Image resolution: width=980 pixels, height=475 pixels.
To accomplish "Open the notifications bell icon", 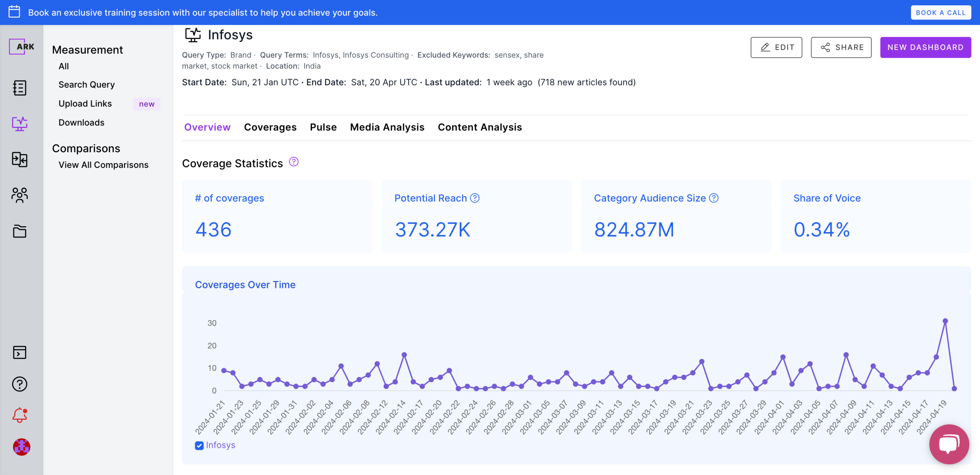I will [x=20, y=415].
